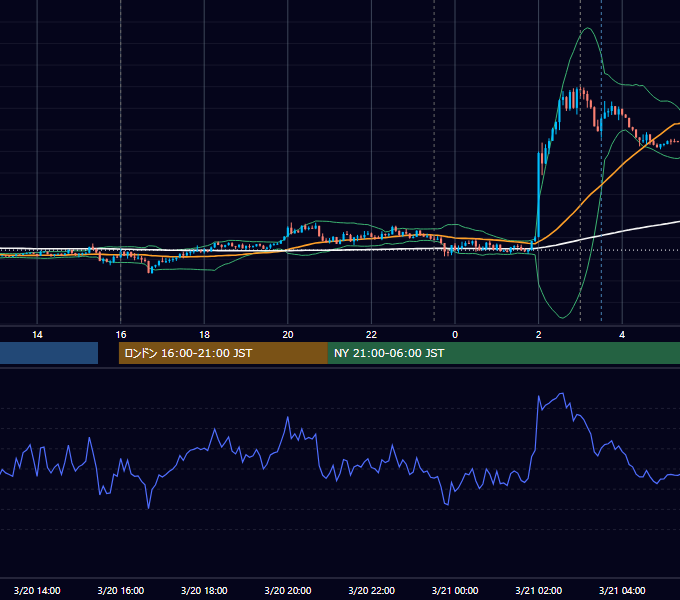The width and height of the screenshot is (680, 600).
Task: Click the 14 hour label on price chart axis
Action: 37,335
